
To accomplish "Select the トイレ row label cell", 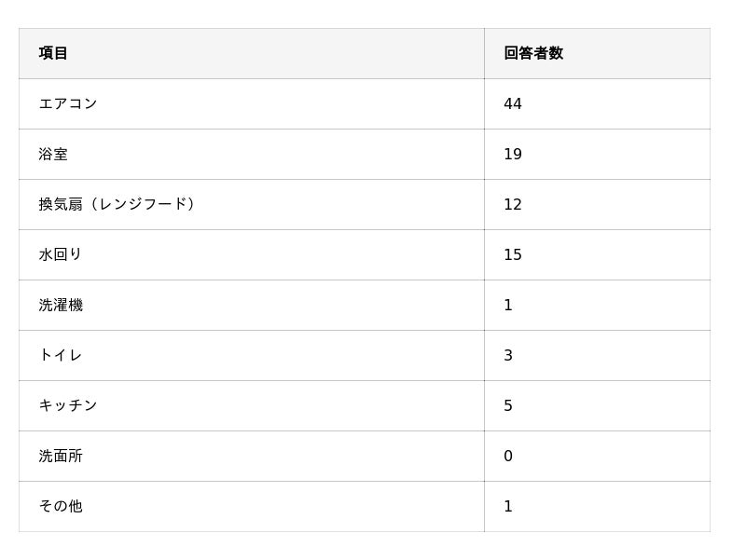I will coord(61,355).
